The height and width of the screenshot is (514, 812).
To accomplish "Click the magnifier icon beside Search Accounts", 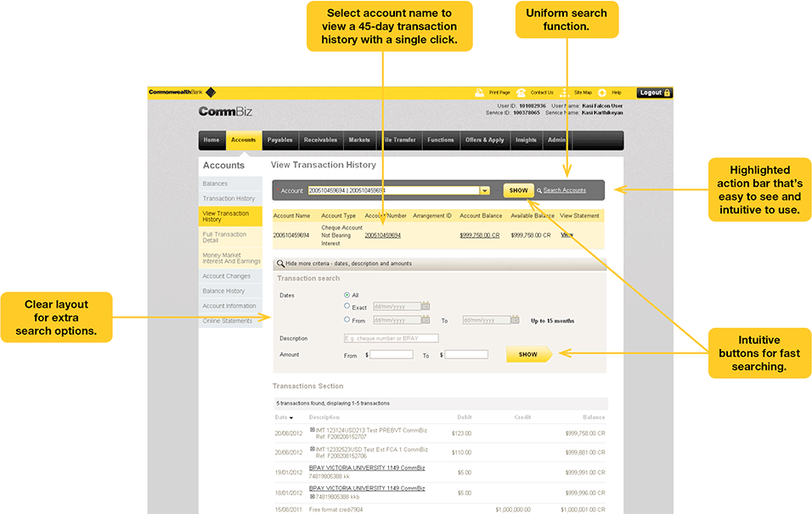I will coord(539,190).
